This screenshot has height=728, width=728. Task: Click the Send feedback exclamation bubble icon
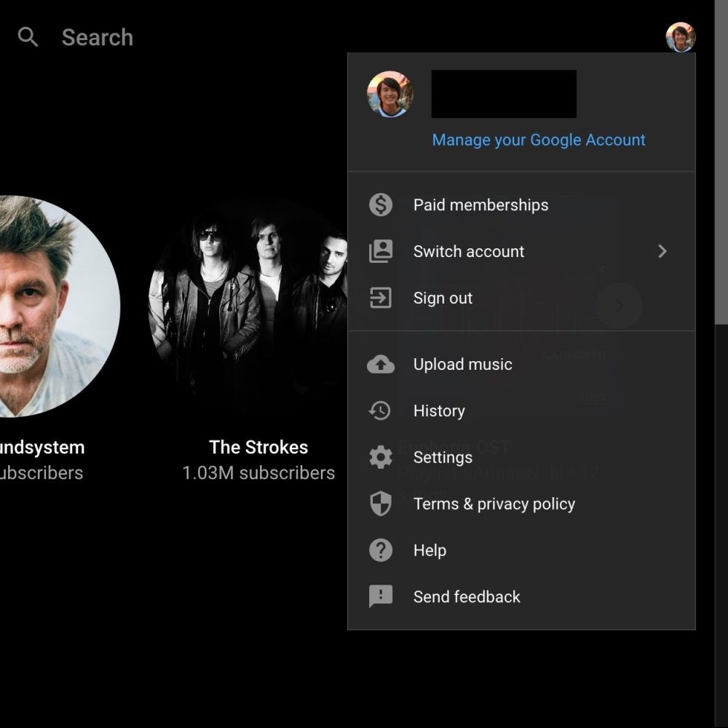[x=381, y=597]
